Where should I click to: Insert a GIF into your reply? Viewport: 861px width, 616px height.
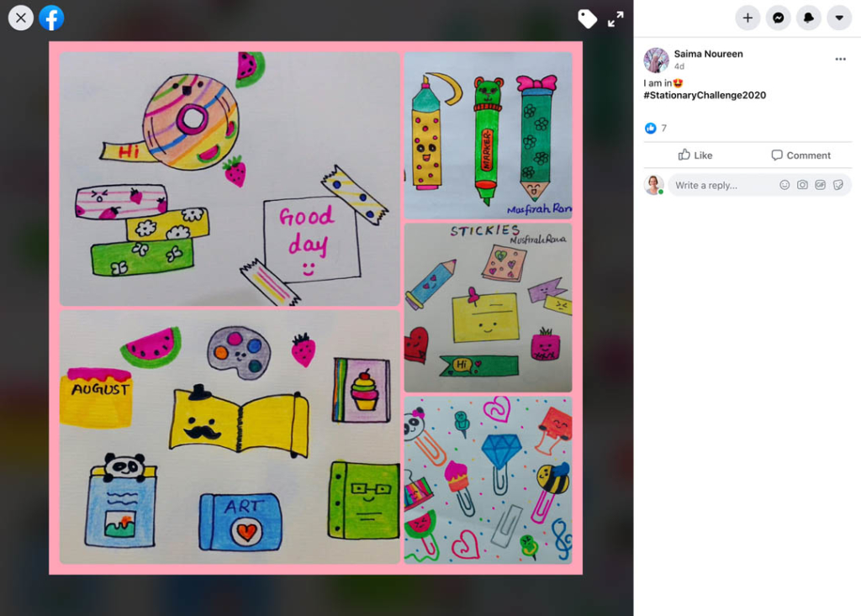click(819, 184)
